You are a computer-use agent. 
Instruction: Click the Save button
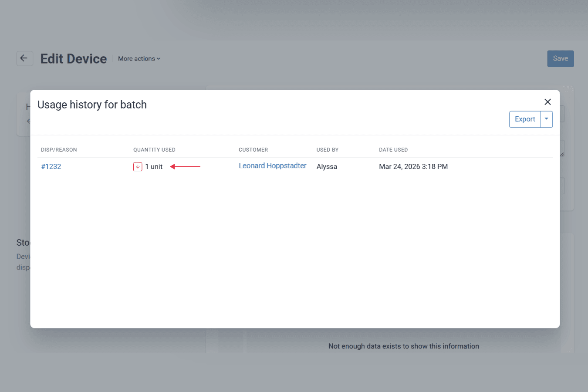[561, 59]
